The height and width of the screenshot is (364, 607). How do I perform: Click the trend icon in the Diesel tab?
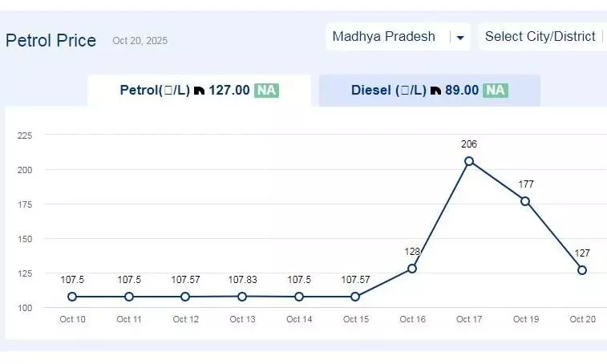pos(435,91)
